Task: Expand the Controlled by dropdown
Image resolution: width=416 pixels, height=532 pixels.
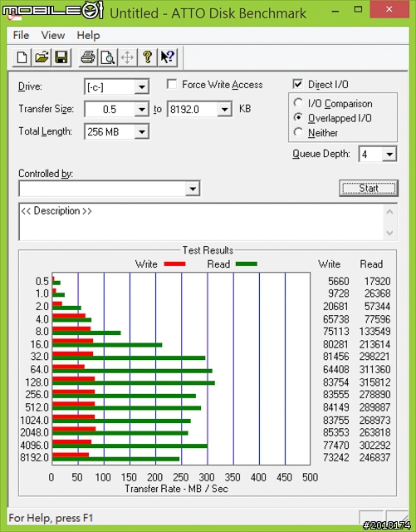Action: 193,189
